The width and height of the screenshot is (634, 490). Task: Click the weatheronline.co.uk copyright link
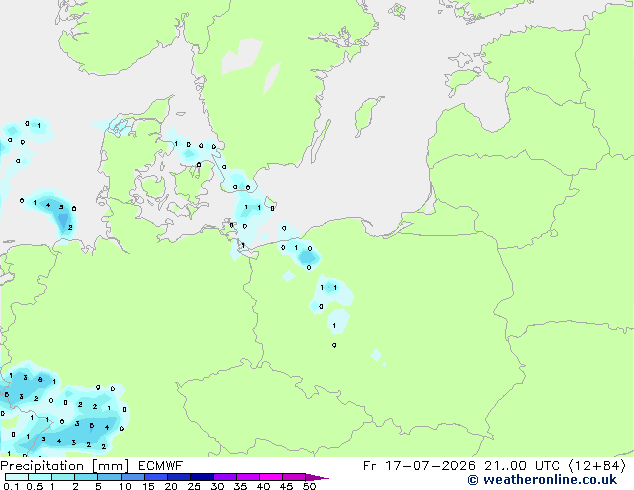(x=542, y=480)
